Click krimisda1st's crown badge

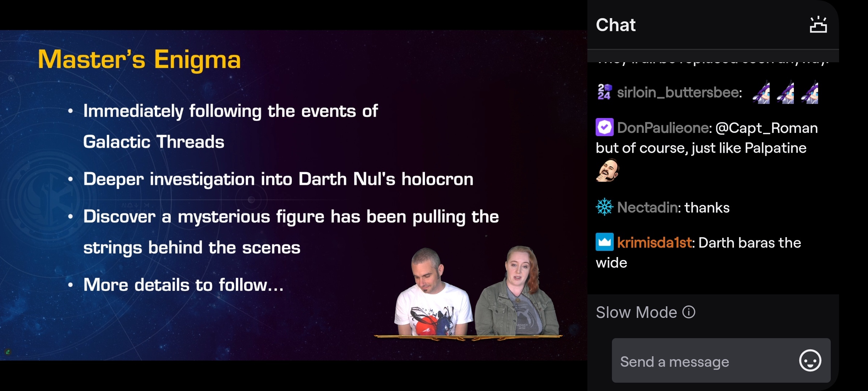tap(604, 242)
